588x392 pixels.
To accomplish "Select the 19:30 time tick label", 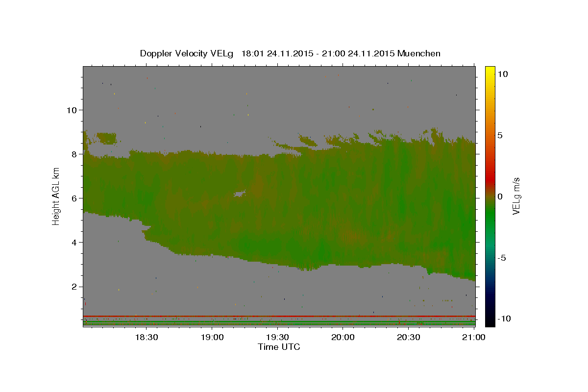I will [x=277, y=337].
